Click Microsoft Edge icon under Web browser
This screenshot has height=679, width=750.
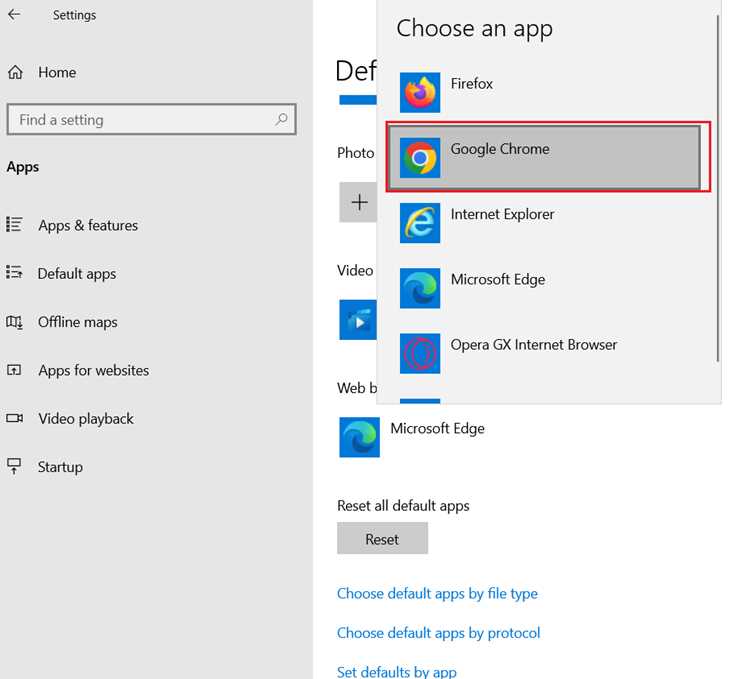pyautogui.click(x=360, y=437)
